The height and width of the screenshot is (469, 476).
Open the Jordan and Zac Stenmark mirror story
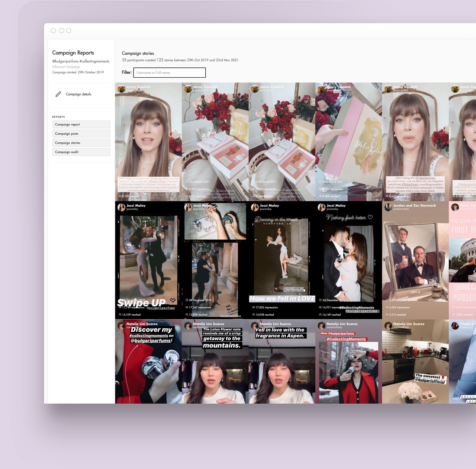click(x=415, y=259)
